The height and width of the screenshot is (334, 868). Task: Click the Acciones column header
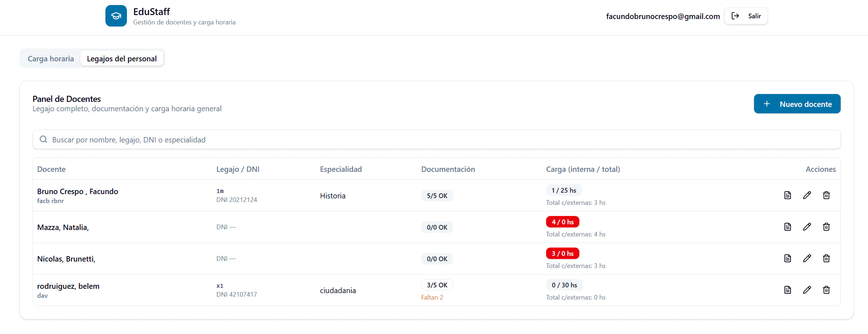click(820, 169)
